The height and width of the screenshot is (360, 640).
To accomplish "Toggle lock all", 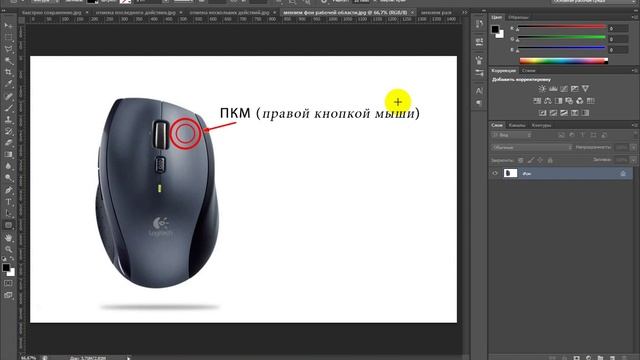I will click(550, 160).
